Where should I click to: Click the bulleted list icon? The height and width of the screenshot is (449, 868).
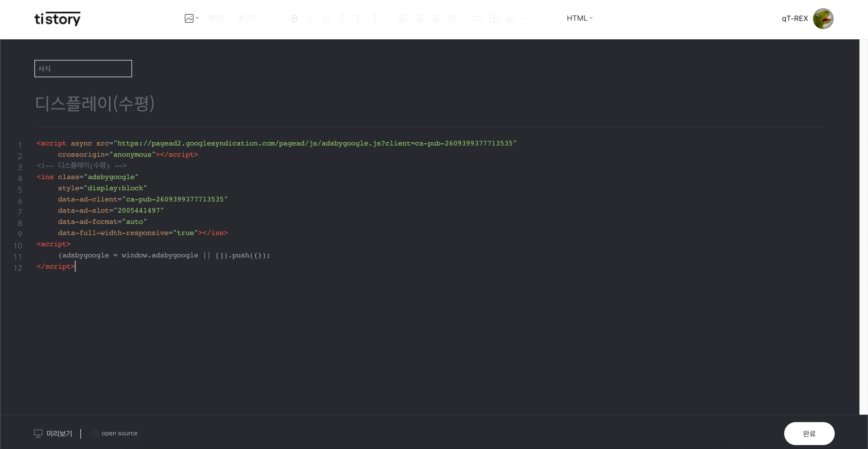(x=478, y=19)
